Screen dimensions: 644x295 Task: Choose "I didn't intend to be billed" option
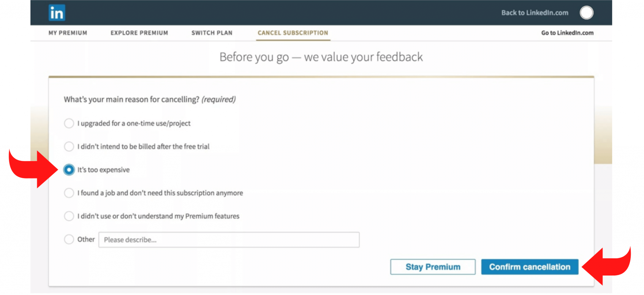69,147
